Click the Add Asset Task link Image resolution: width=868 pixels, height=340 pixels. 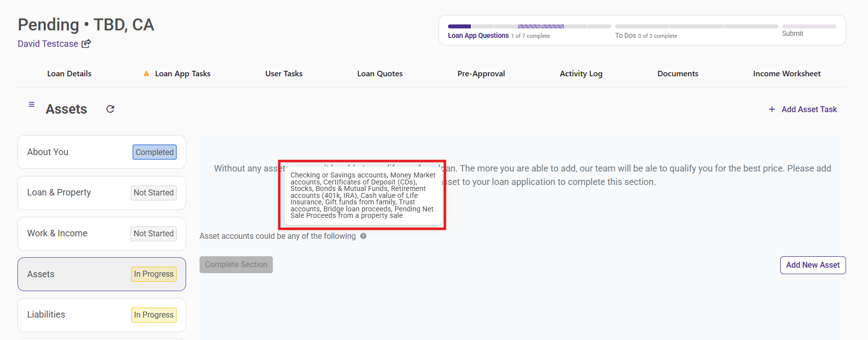point(809,109)
